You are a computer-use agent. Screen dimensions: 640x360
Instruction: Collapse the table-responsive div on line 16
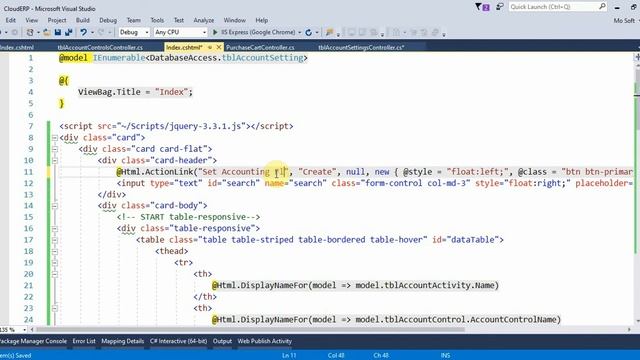click(55, 229)
